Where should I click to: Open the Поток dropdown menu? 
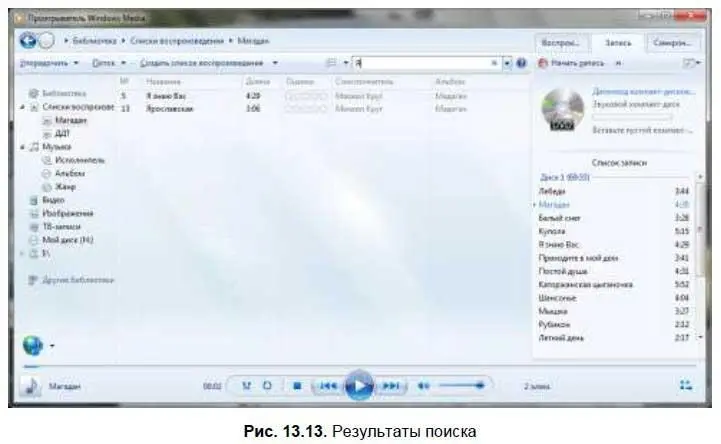click(109, 63)
